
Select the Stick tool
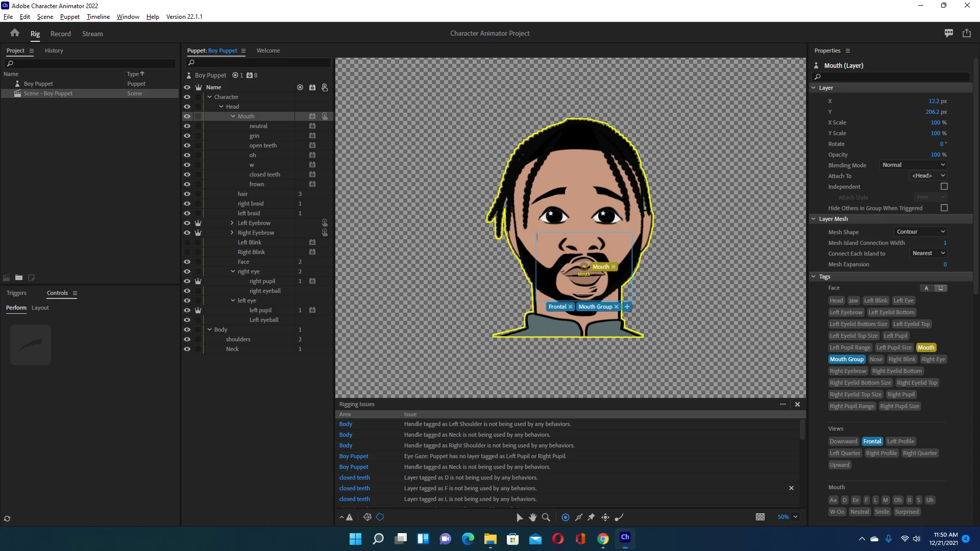tap(578, 517)
